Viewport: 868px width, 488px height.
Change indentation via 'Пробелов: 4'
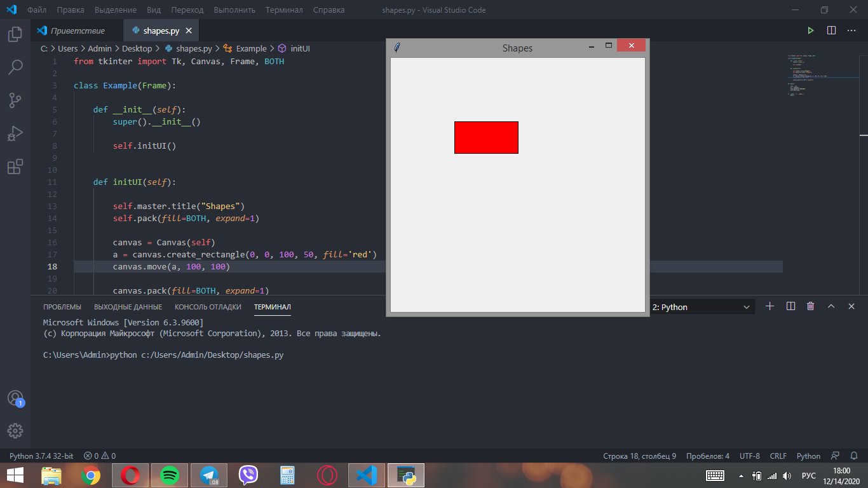click(x=708, y=456)
